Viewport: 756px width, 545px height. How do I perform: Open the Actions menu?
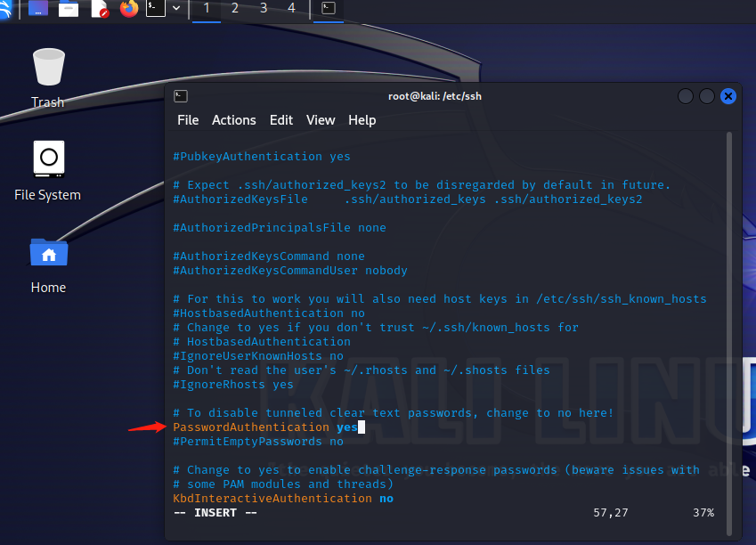[233, 120]
